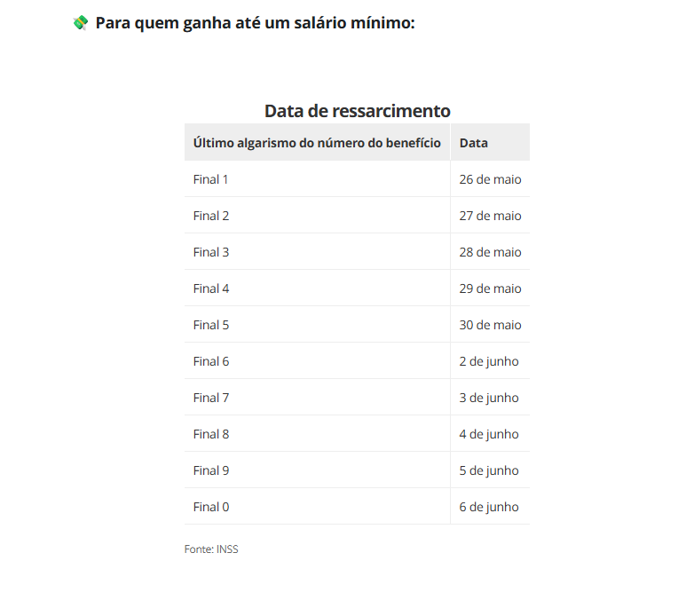Click the Fonte: INSS source caption
This screenshot has width=686, height=616.
tap(211, 549)
